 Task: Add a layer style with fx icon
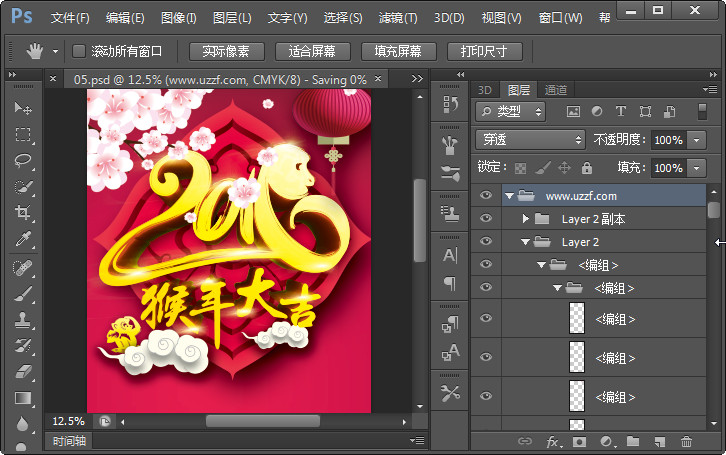click(x=553, y=442)
